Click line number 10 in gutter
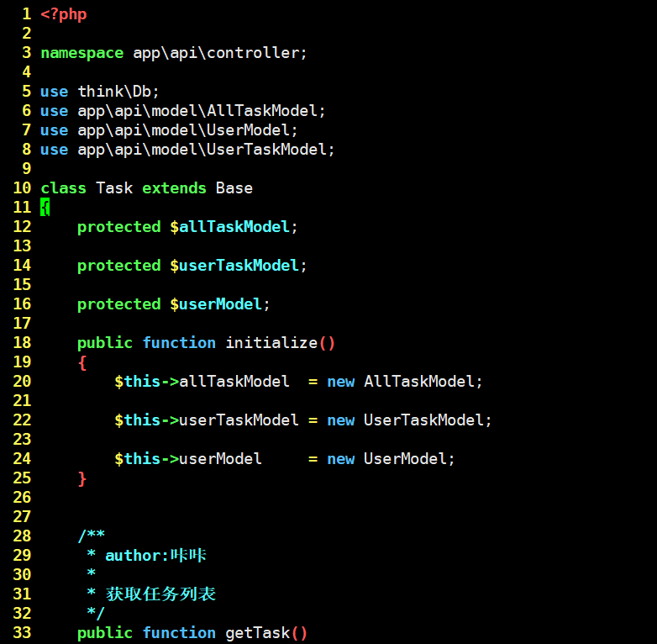 (x=22, y=187)
